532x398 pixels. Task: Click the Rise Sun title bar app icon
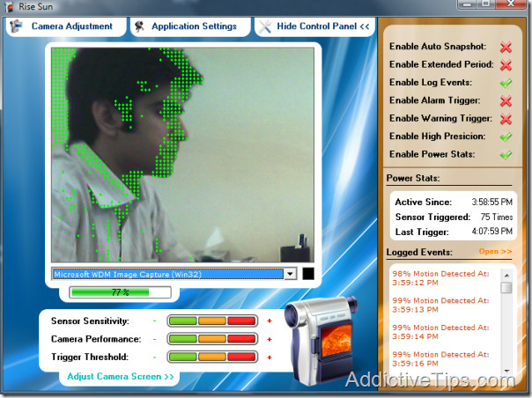[9, 7]
